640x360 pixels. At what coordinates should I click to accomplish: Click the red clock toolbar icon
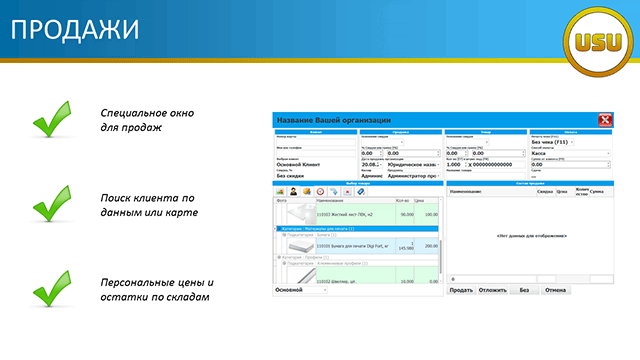click(x=320, y=191)
